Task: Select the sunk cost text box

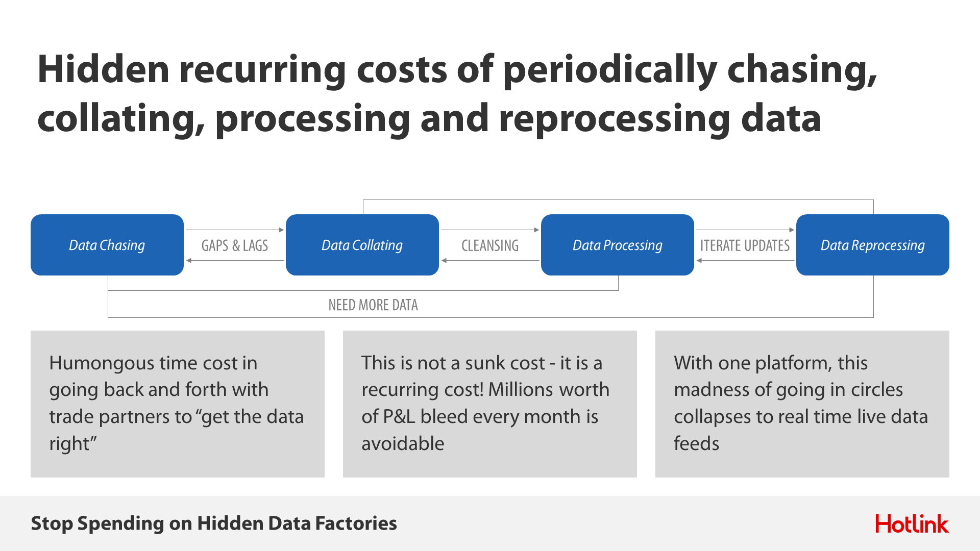Action: click(x=490, y=404)
